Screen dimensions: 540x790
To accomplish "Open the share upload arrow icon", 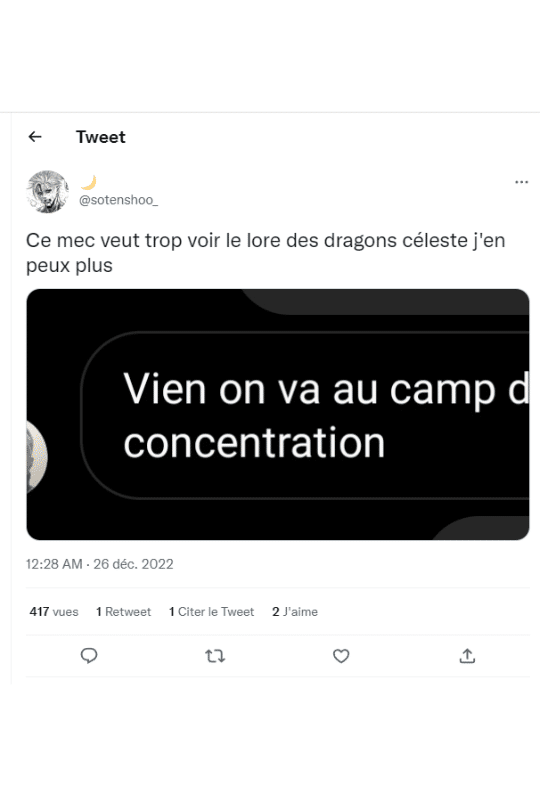I will [x=467, y=655].
